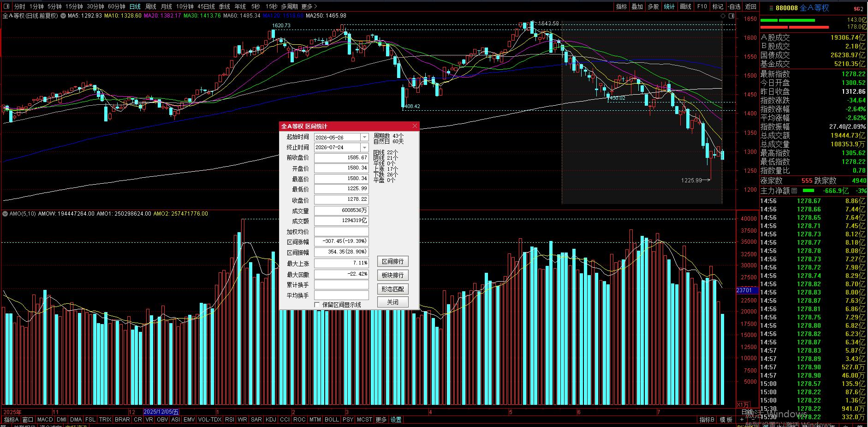Click the MA250: 1465.98 label
Viewport: 868px width, 427px height.
326,16
